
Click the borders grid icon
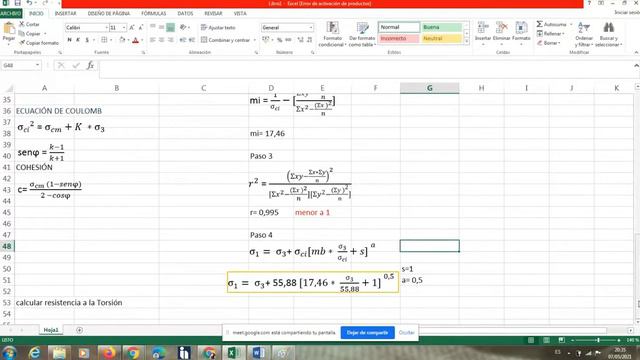tap(104, 40)
